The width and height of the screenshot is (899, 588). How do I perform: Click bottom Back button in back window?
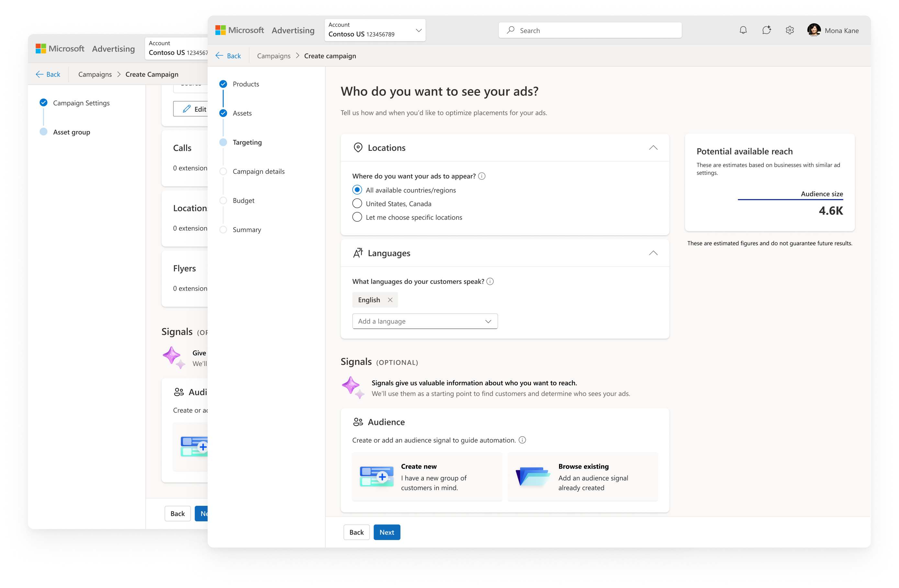click(177, 514)
